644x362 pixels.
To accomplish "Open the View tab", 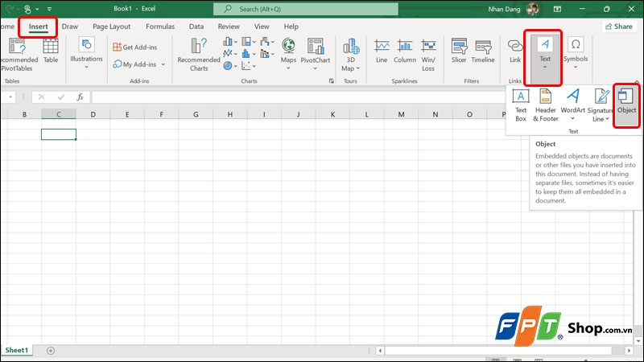I will [x=262, y=27].
